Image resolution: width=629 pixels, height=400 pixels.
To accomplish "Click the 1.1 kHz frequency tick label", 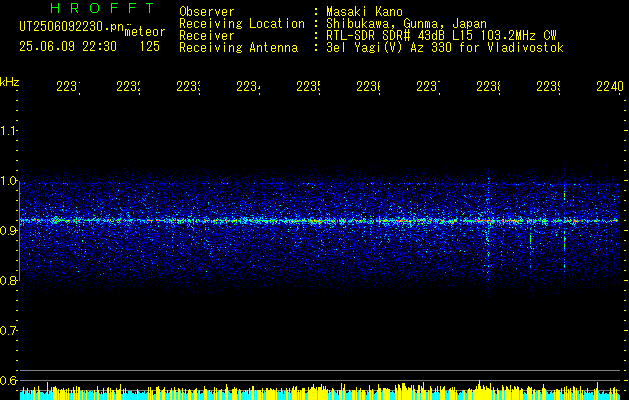I will coord(8,130).
